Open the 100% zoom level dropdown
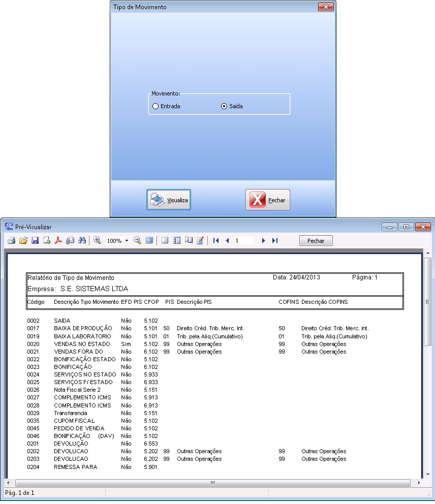Viewport: 435px width, 504px height. pyautogui.click(x=126, y=241)
